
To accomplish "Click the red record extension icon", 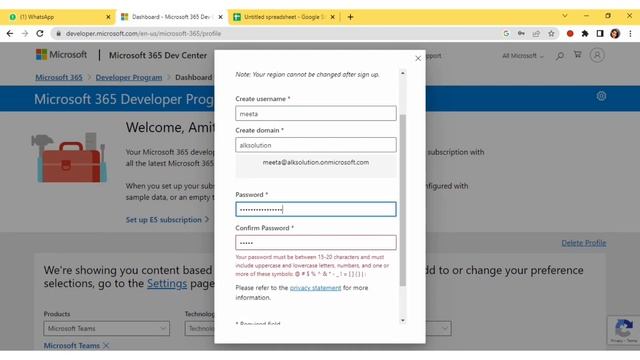I will [570, 33].
